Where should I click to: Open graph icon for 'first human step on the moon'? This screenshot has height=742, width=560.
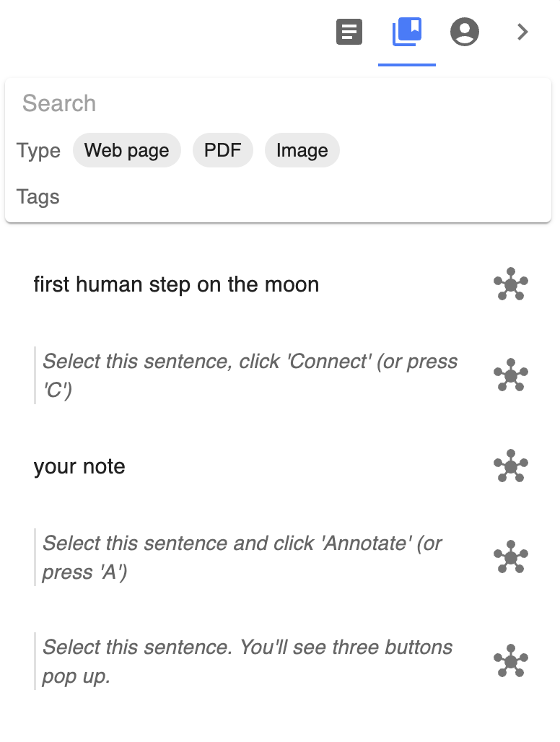[x=511, y=284]
